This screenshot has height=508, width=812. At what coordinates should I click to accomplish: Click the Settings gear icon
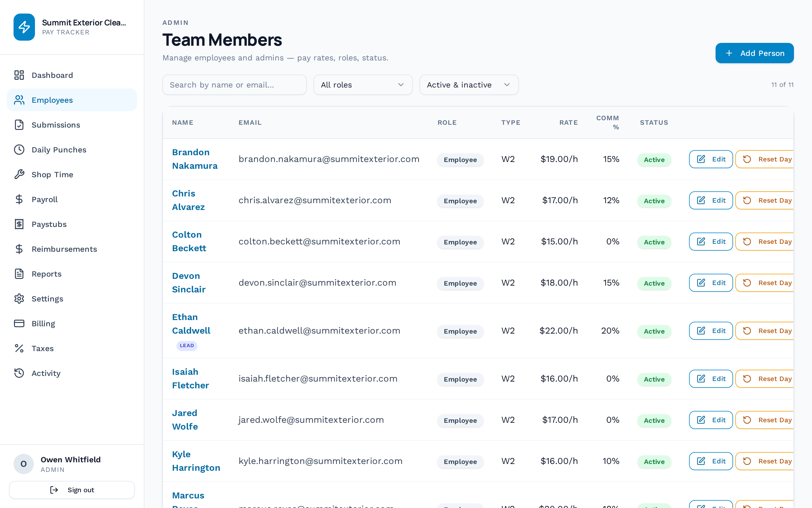pos(19,299)
